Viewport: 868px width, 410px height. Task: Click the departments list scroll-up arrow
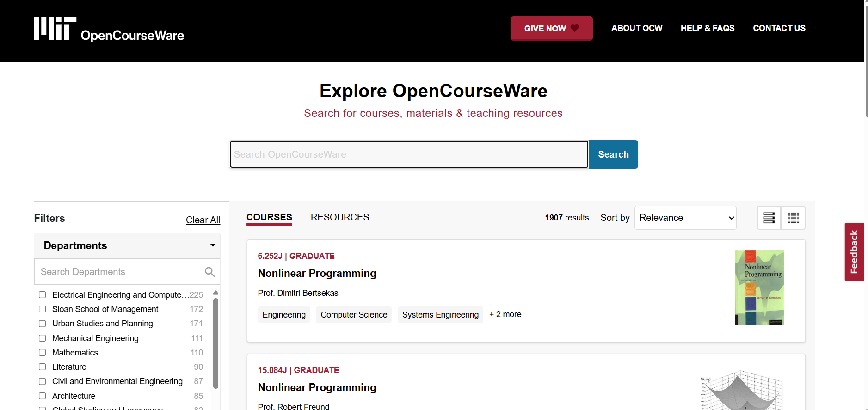click(215, 293)
